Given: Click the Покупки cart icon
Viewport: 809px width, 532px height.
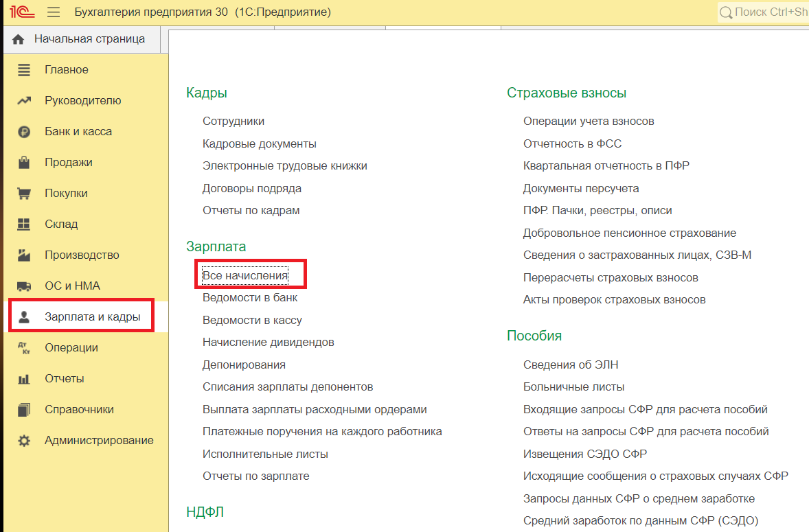Looking at the screenshot, I should [24, 194].
